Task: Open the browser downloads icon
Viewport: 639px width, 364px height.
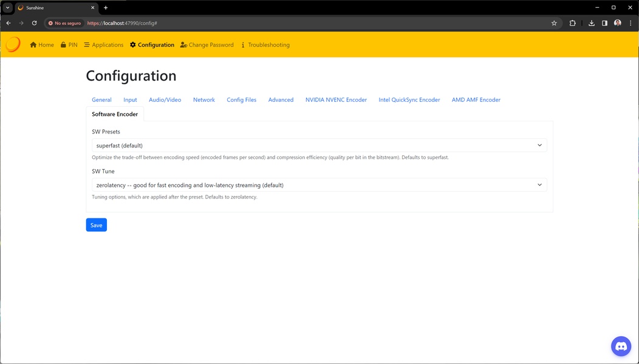Action: pyautogui.click(x=591, y=23)
